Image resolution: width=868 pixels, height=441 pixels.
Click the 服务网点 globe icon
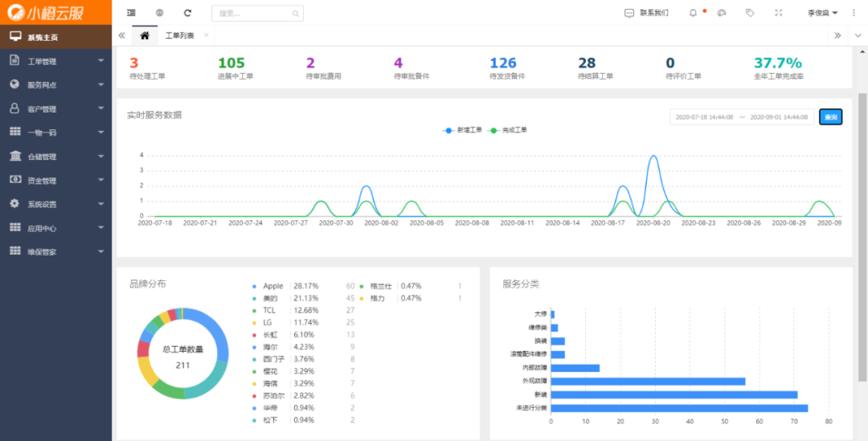[x=15, y=84]
